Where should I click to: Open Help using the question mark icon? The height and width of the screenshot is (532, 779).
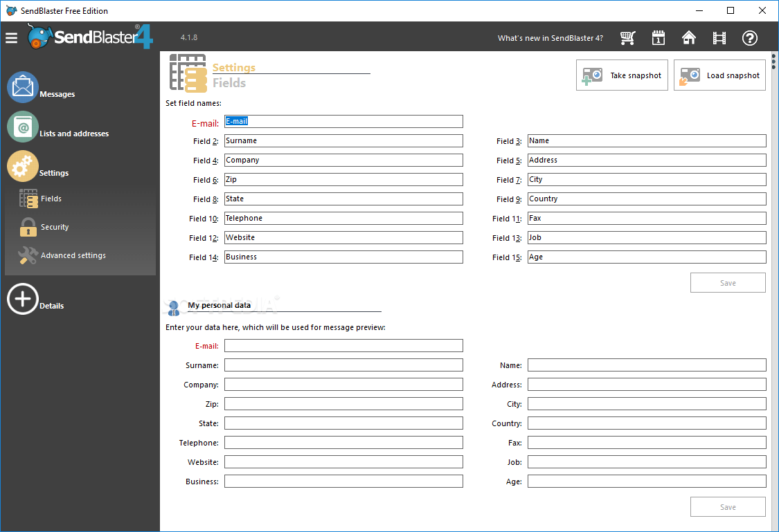750,38
